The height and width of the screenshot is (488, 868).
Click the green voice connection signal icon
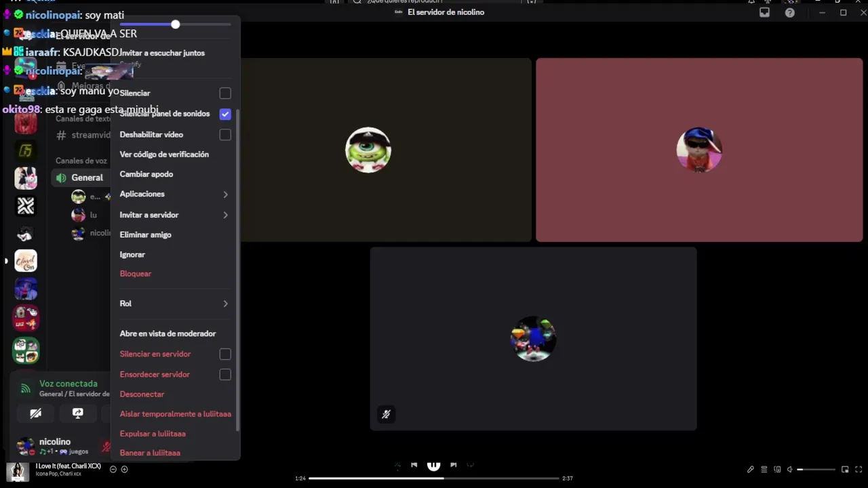click(25, 388)
